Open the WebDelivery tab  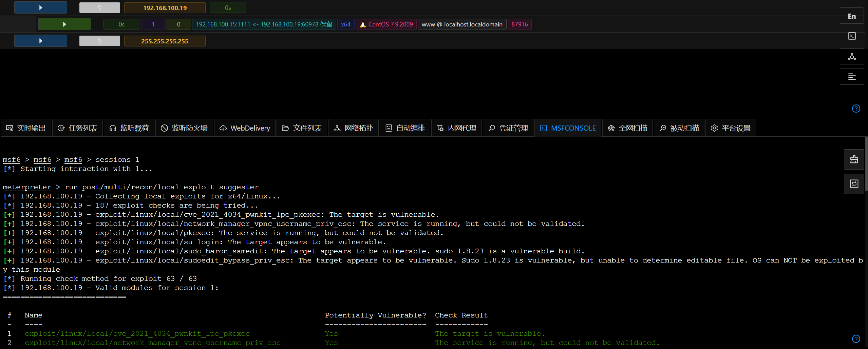pos(245,128)
